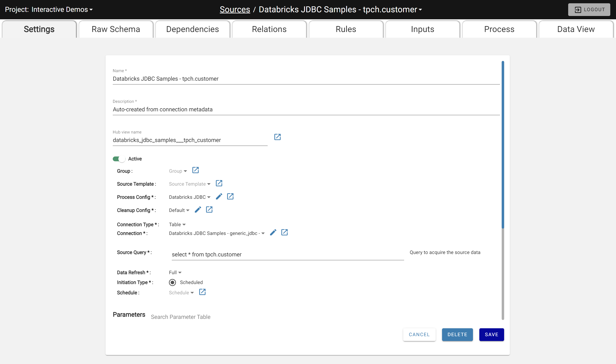Viewport: 616px width, 364px height.
Task: Open Source Template link icon
Action: 219,183
